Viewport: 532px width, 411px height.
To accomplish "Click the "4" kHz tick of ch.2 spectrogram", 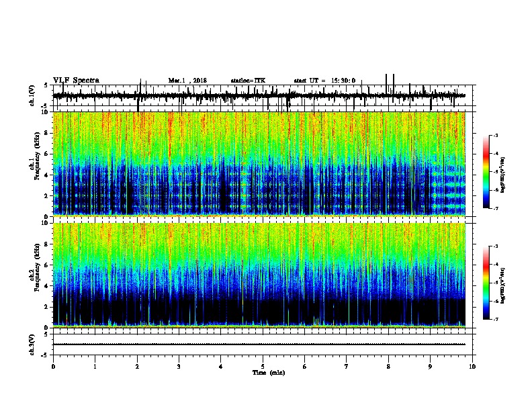I will point(46,286).
